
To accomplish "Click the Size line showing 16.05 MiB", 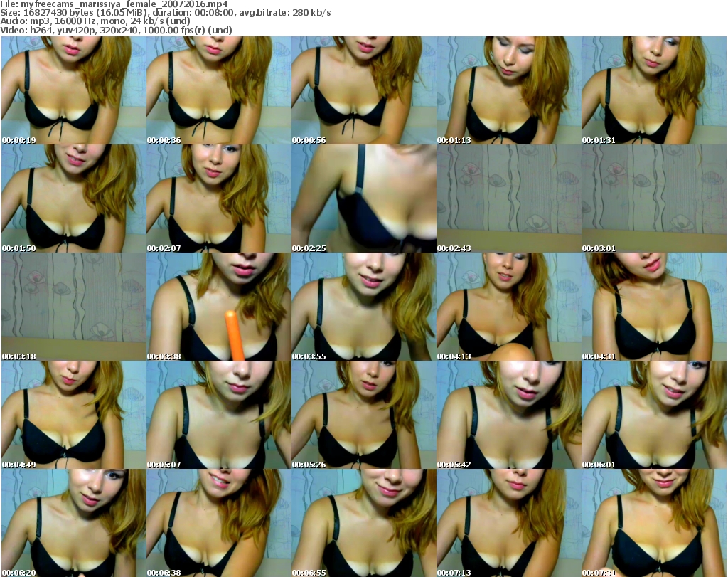I will [165, 13].
